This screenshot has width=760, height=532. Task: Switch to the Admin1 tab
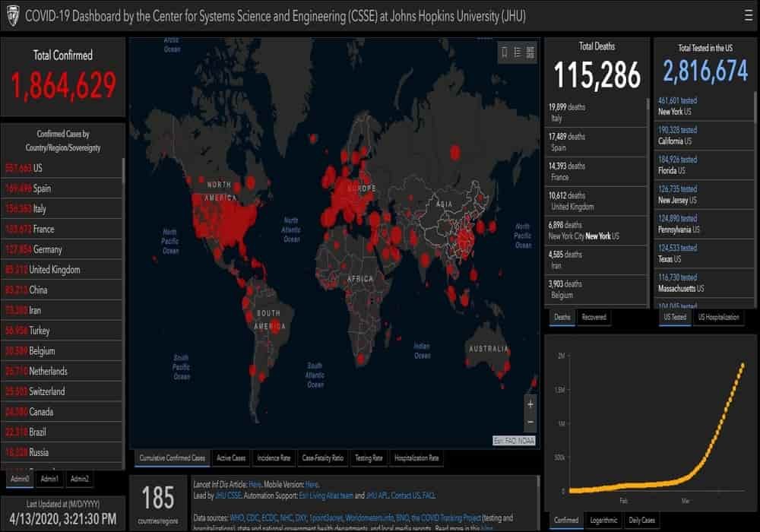tap(49, 479)
